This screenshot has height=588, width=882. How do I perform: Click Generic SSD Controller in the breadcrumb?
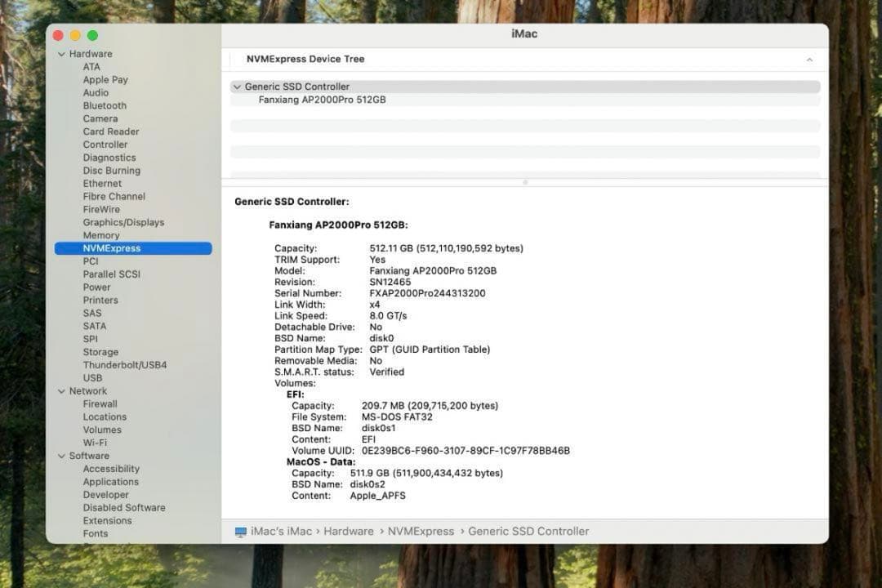pos(528,531)
